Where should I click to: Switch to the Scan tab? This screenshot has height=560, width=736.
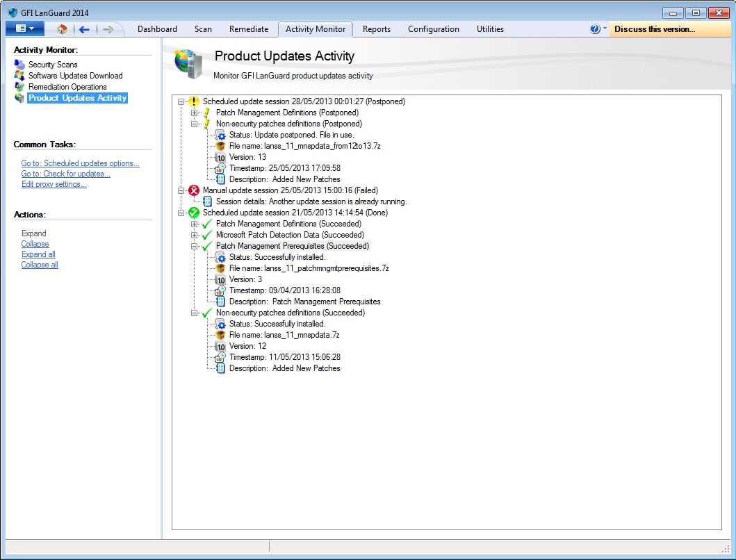point(203,29)
